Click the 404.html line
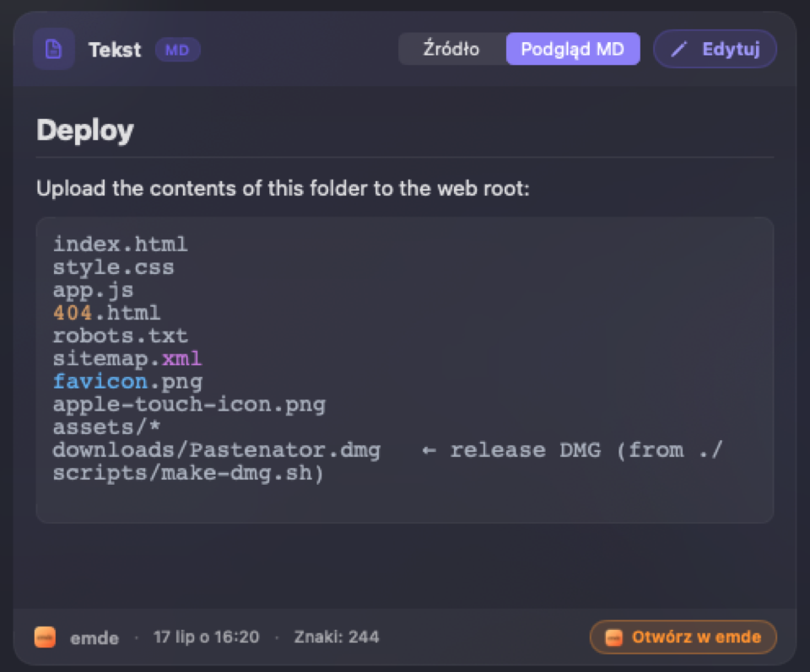Screen dimensions: 810x672 coord(107,313)
